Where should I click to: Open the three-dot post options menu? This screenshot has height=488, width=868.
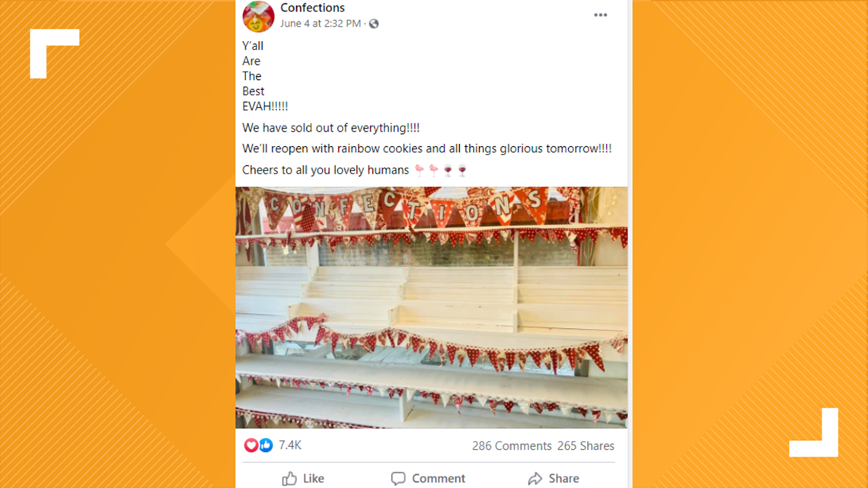pyautogui.click(x=601, y=15)
